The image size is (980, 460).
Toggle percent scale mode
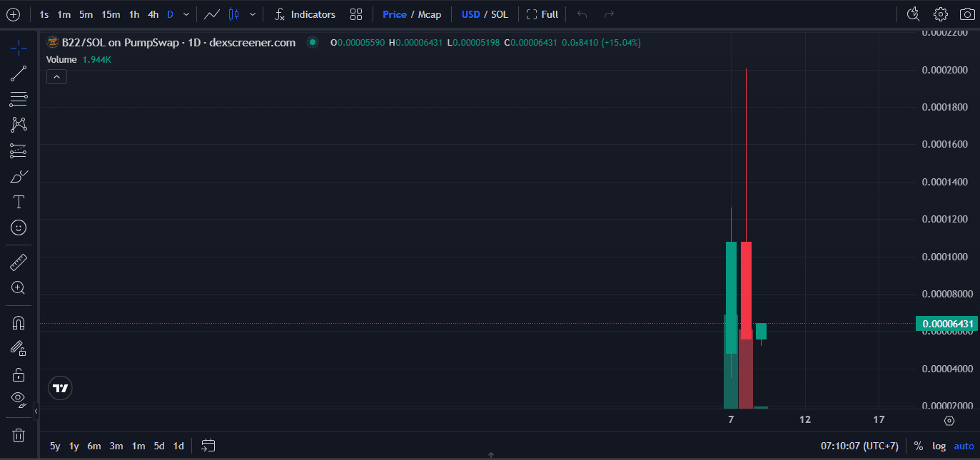pos(918,446)
